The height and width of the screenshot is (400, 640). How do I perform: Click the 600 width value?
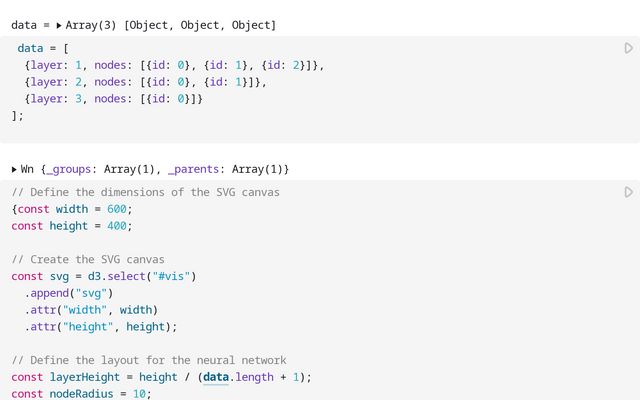[x=116, y=209]
